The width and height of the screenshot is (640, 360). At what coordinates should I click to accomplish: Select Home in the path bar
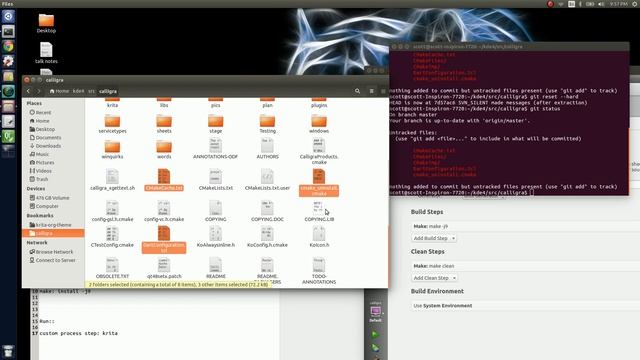pyautogui.click(x=59, y=91)
